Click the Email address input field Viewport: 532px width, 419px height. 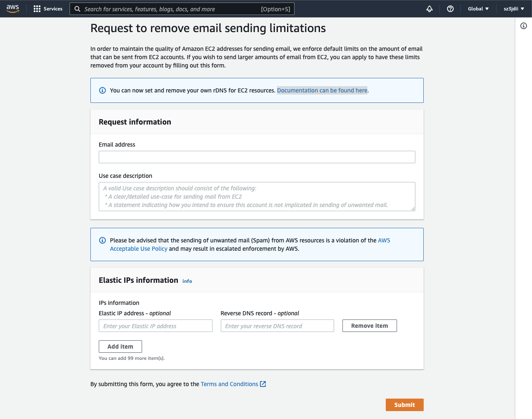tap(257, 157)
